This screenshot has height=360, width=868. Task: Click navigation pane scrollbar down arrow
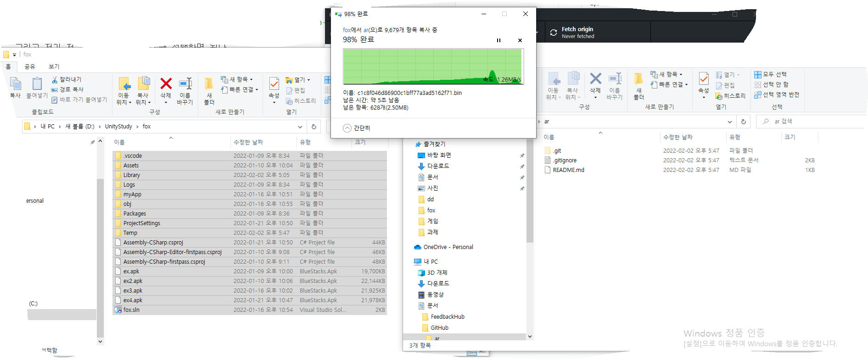click(x=530, y=337)
